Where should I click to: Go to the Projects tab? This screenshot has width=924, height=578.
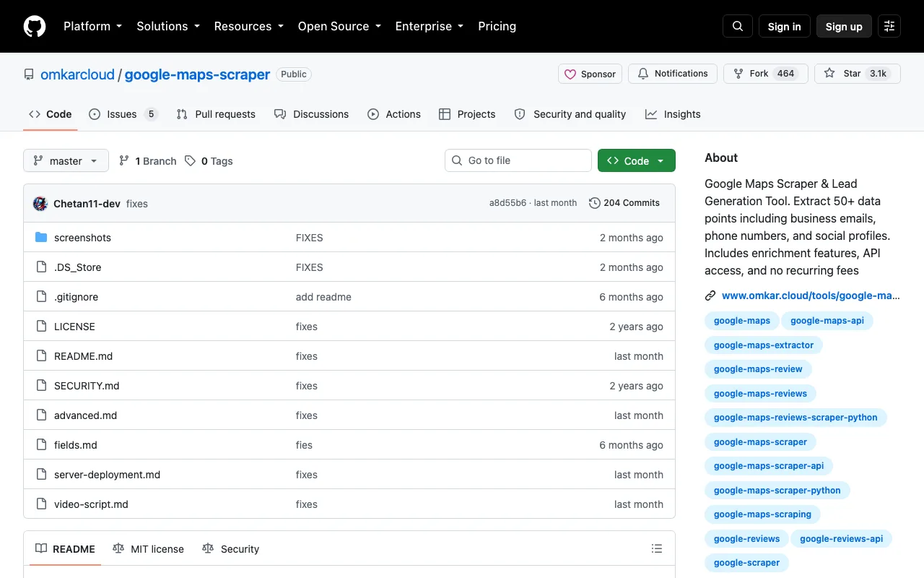point(467,114)
